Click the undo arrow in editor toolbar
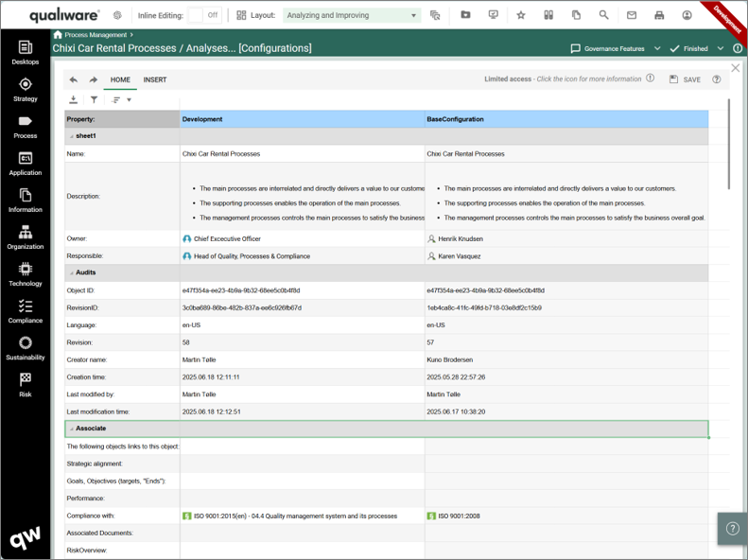Viewport: 748px width, 560px height. pyautogui.click(x=74, y=79)
